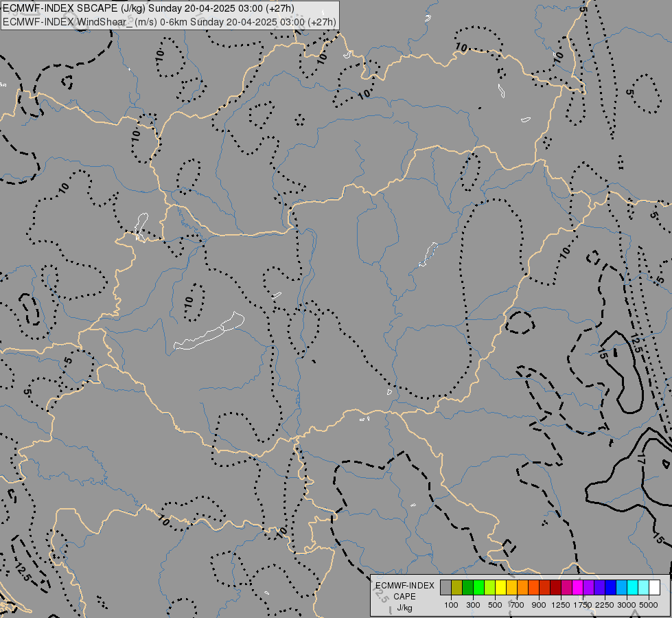
Task: Select the 300 legend label
Action: tap(473, 605)
